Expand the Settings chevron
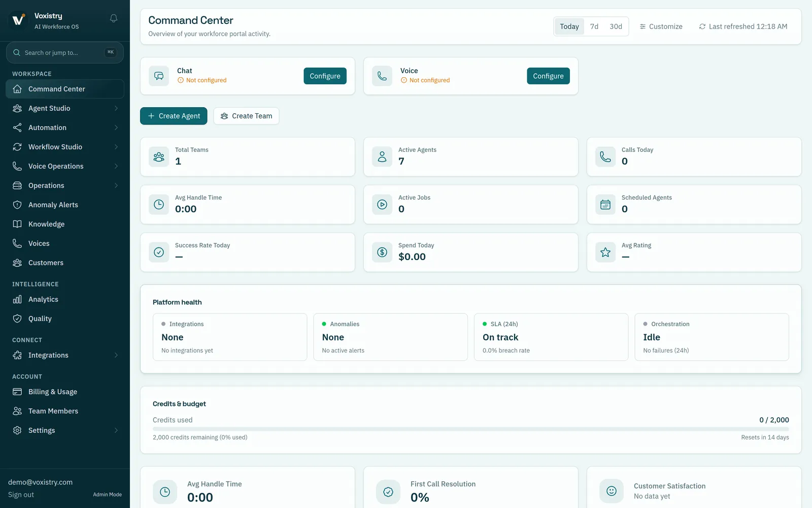 pos(116,430)
